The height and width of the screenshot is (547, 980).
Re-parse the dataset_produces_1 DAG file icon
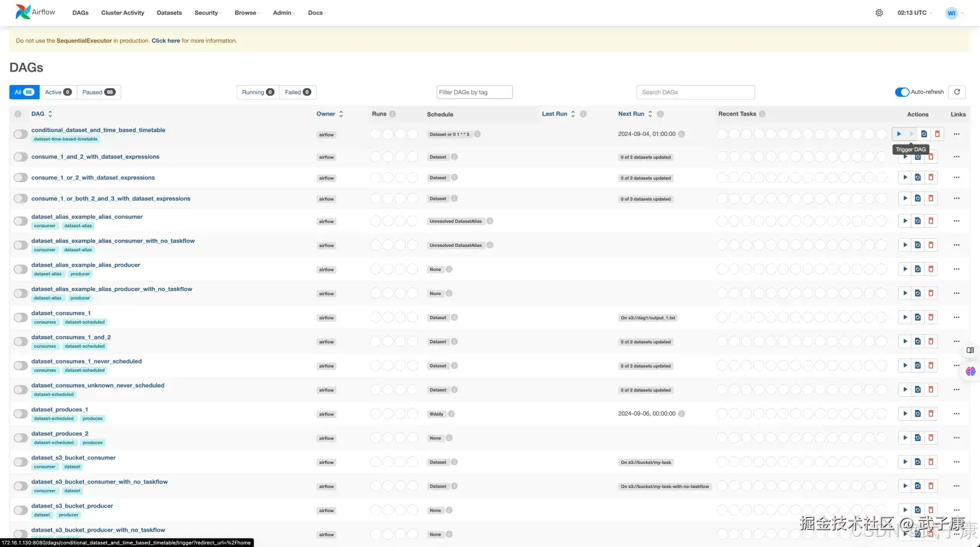[x=918, y=413]
